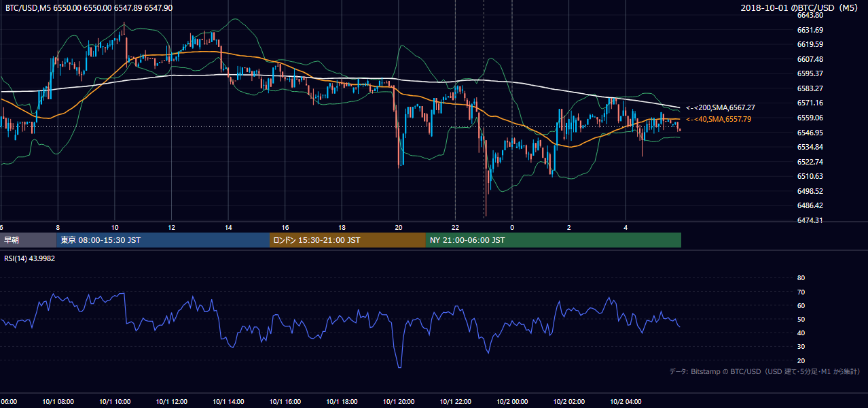Click hour marker 16 under price chart
868x408 pixels.
[x=285, y=228]
